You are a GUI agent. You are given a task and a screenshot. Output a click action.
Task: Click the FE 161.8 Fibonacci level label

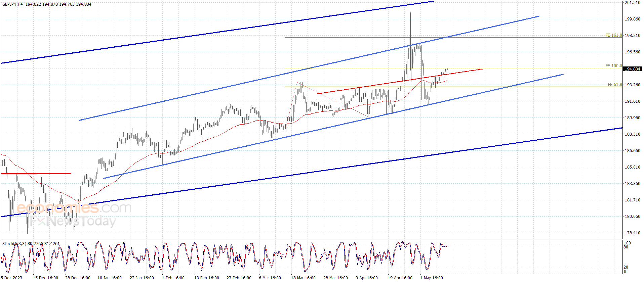click(x=614, y=35)
